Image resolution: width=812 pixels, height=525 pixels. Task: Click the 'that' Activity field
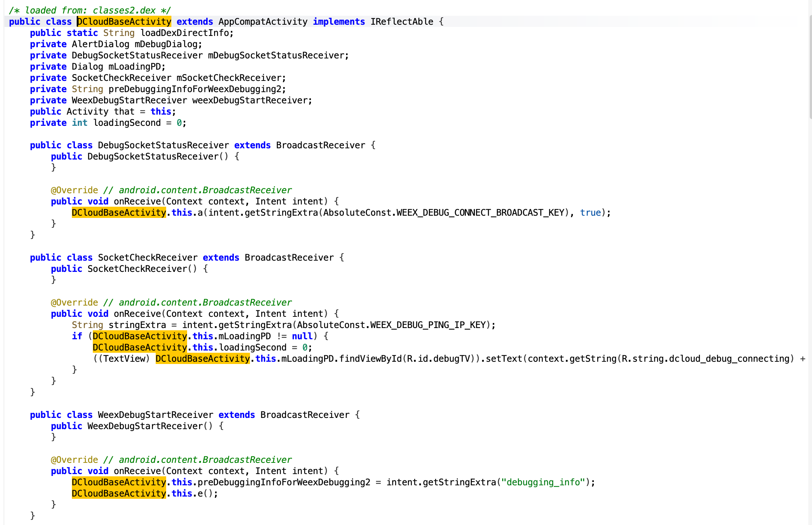(124, 112)
